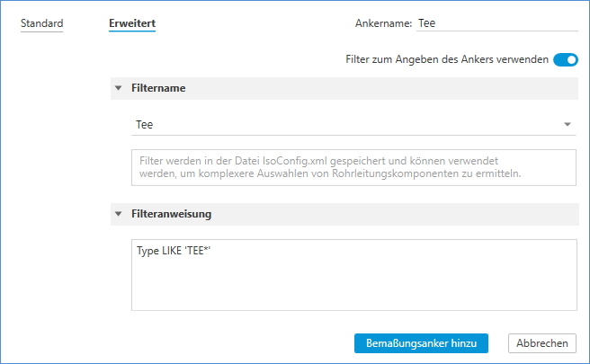Click the filter name dropdown arrow
The height and width of the screenshot is (364, 590).
(568, 124)
